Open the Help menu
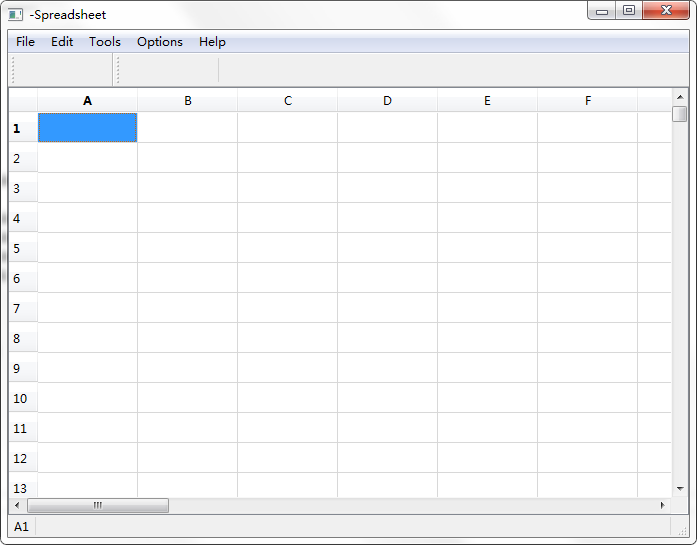Viewport: 697px width, 545px height. (212, 42)
